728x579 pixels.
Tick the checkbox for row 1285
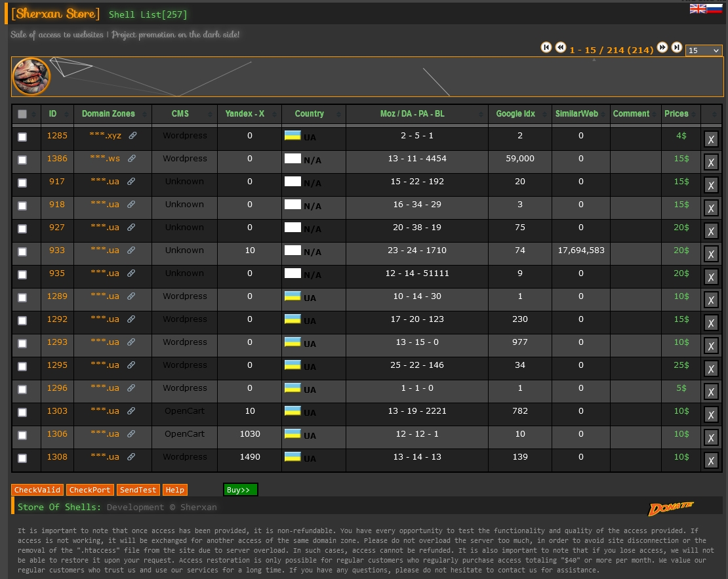[x=22, y=137]
